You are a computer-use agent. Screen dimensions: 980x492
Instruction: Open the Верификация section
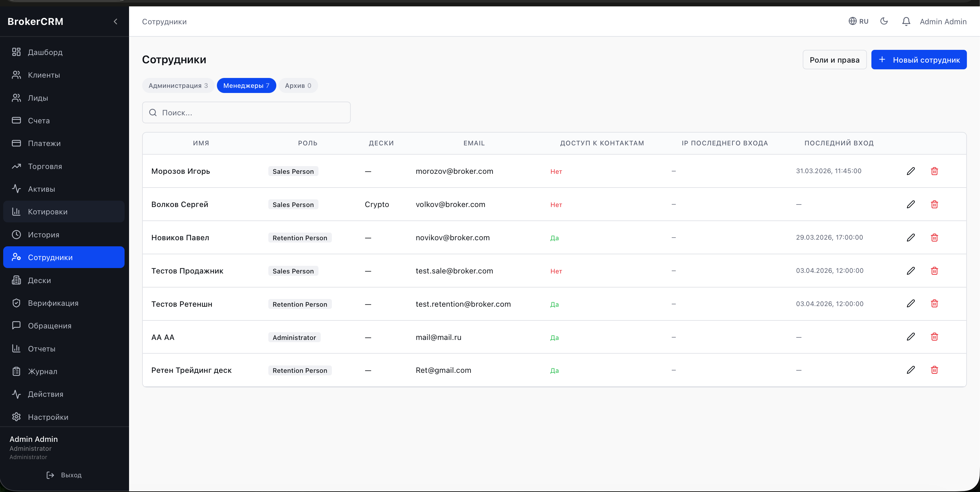(53, 303)
